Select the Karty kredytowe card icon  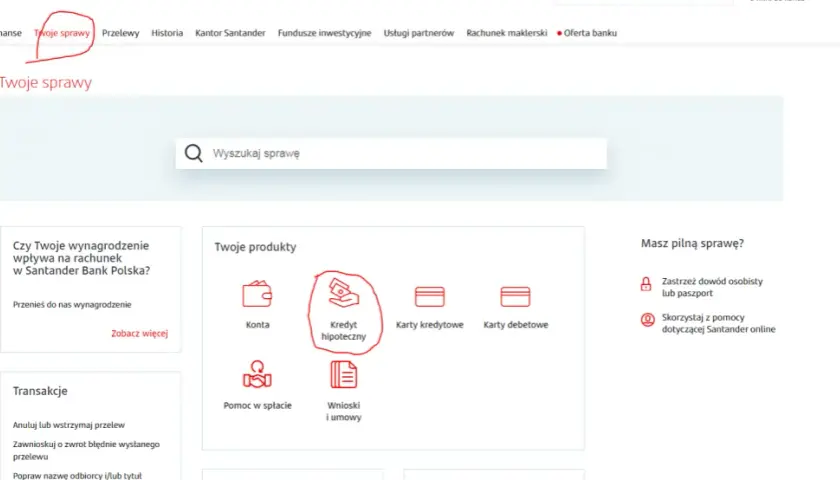pyautogui.click(x=430, y=296)
